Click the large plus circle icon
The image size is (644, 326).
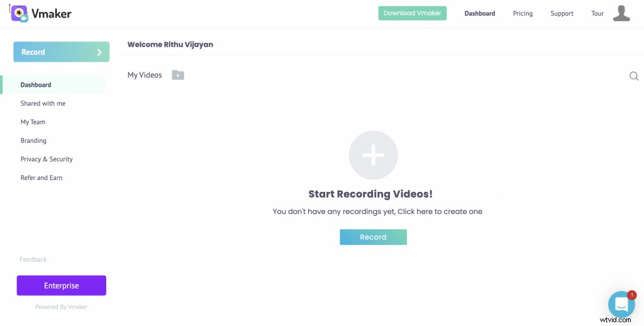point(374,155)
